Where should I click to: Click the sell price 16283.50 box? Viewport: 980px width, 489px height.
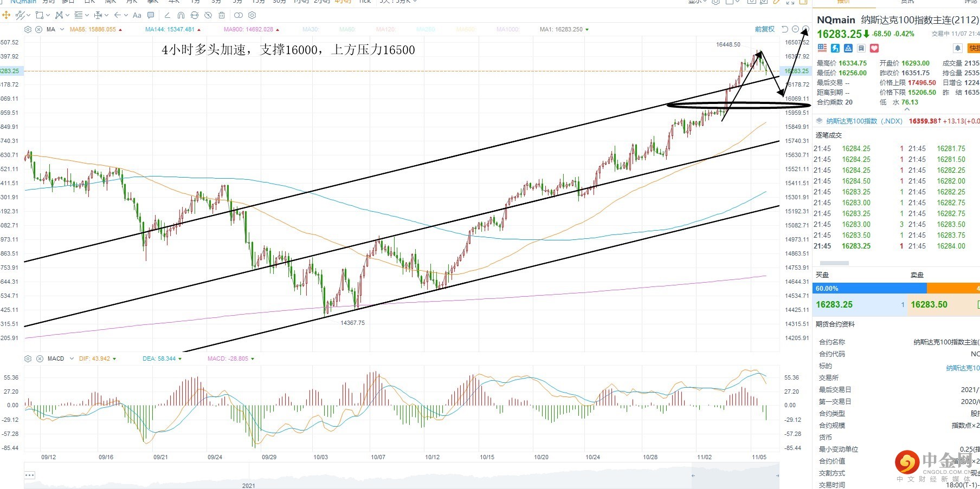(x=944, y=305)
